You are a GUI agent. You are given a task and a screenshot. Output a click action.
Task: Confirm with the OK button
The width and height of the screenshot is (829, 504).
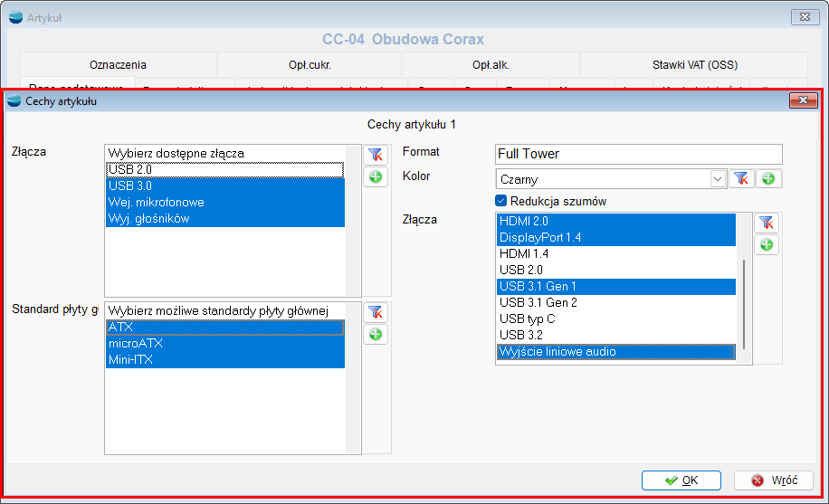click(681, 480)
